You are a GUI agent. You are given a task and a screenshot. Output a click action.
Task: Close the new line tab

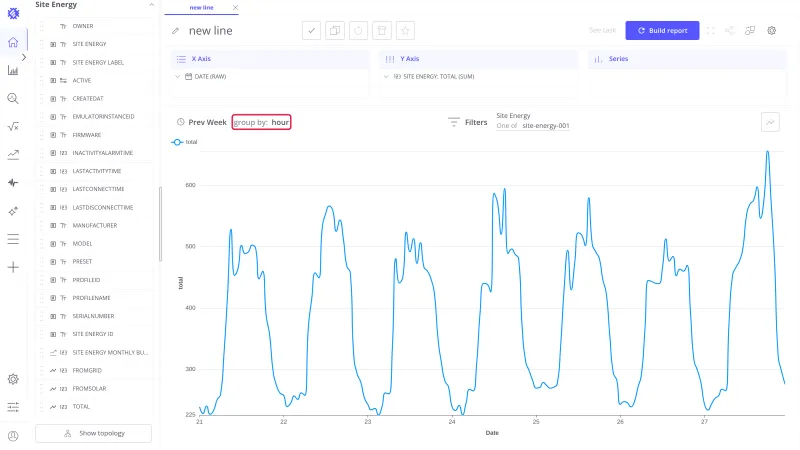tap(235, 8)
